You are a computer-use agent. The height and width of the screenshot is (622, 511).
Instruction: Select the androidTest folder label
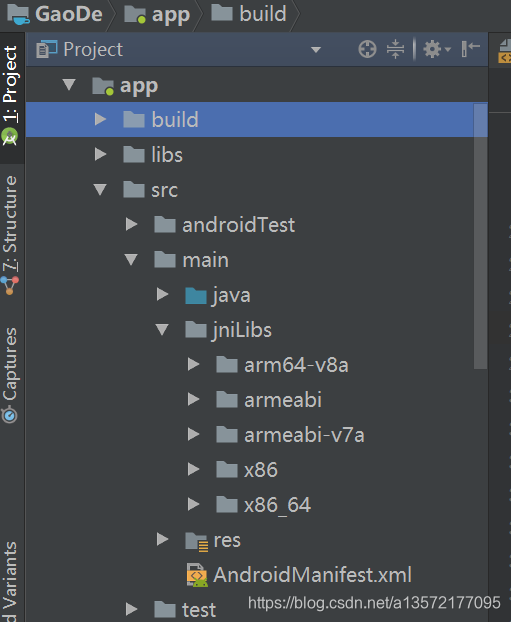tap(238, 225)
